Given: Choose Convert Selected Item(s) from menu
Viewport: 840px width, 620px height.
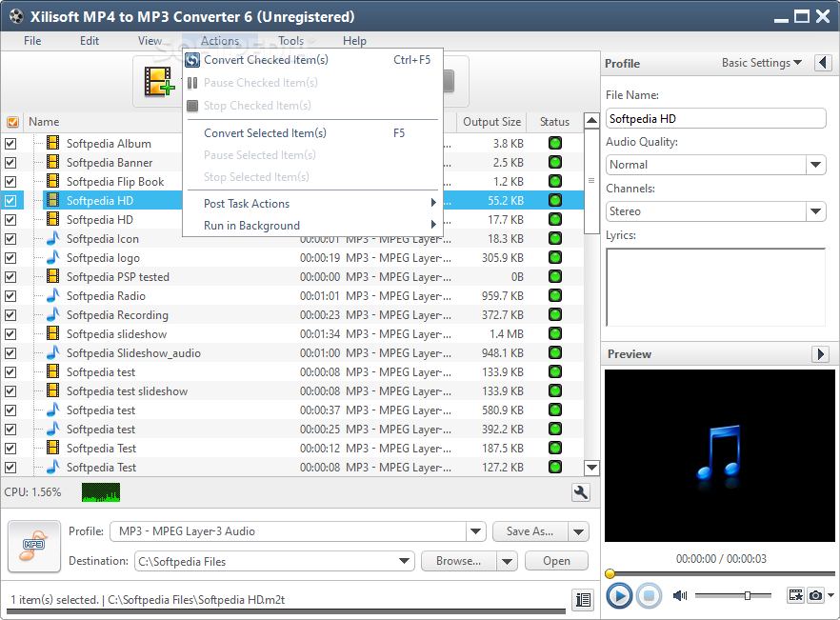Looking at the screenshot, I should [x=312, y=133].
